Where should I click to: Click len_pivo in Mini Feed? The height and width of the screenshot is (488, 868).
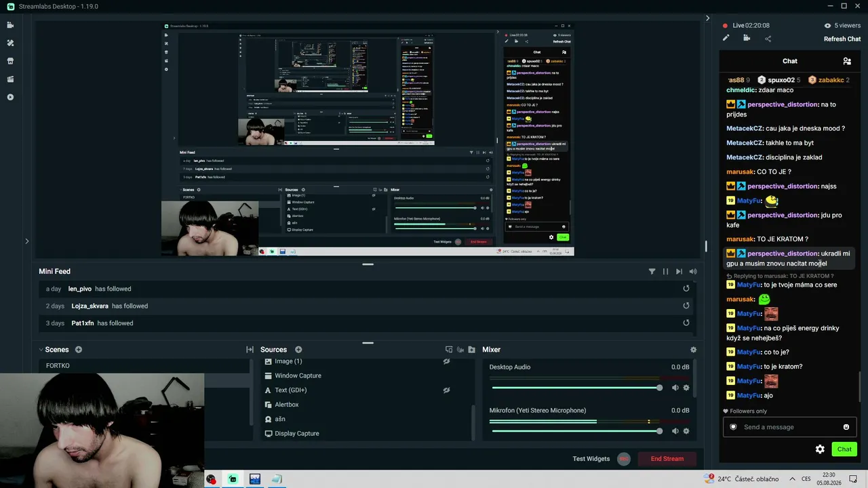click(x=80, y=289)
